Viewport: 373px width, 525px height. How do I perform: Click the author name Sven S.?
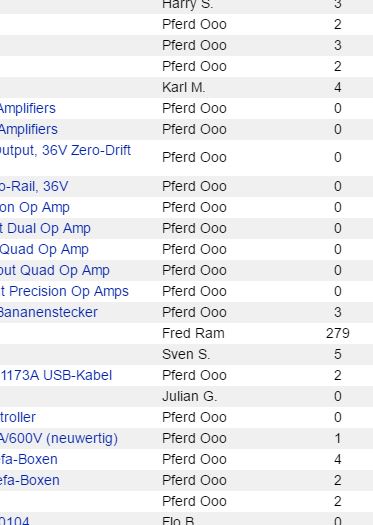pos(186,355)
